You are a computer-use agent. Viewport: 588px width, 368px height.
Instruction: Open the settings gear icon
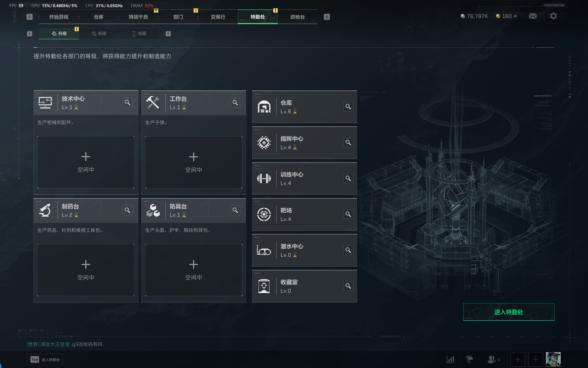(x=553, y=16)
